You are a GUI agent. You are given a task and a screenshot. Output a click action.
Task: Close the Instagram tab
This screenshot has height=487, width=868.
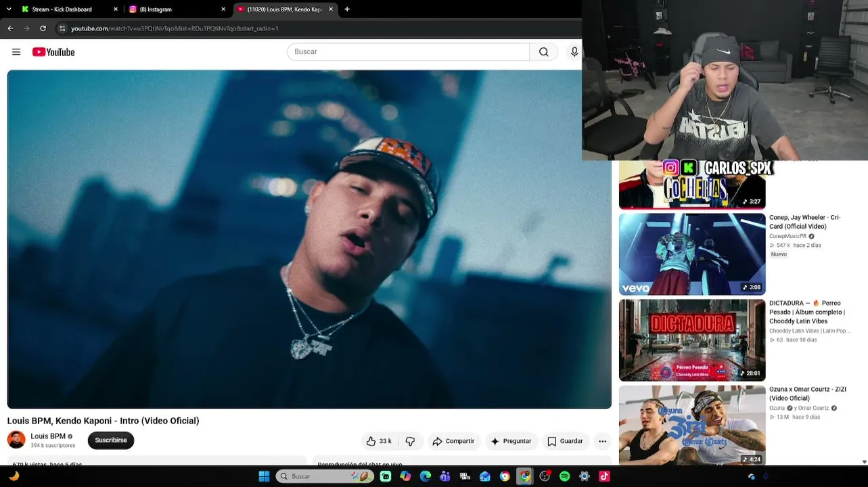pyautogui.click(x=223, y=9)
